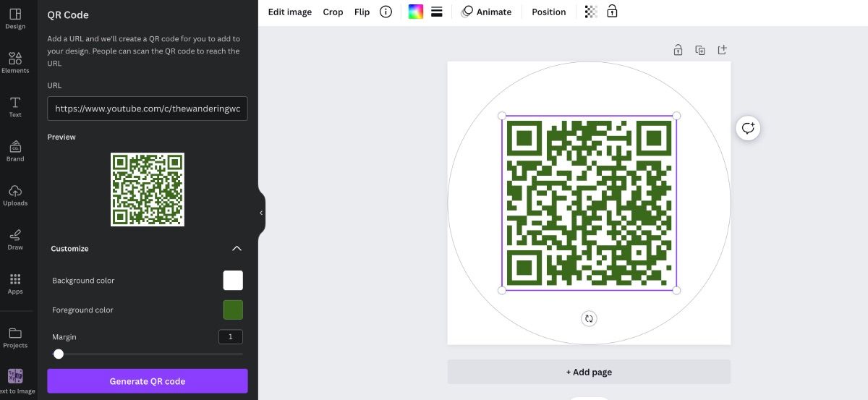Click the URL input field
Screen dimensions: 868x400
coord(148,108)
